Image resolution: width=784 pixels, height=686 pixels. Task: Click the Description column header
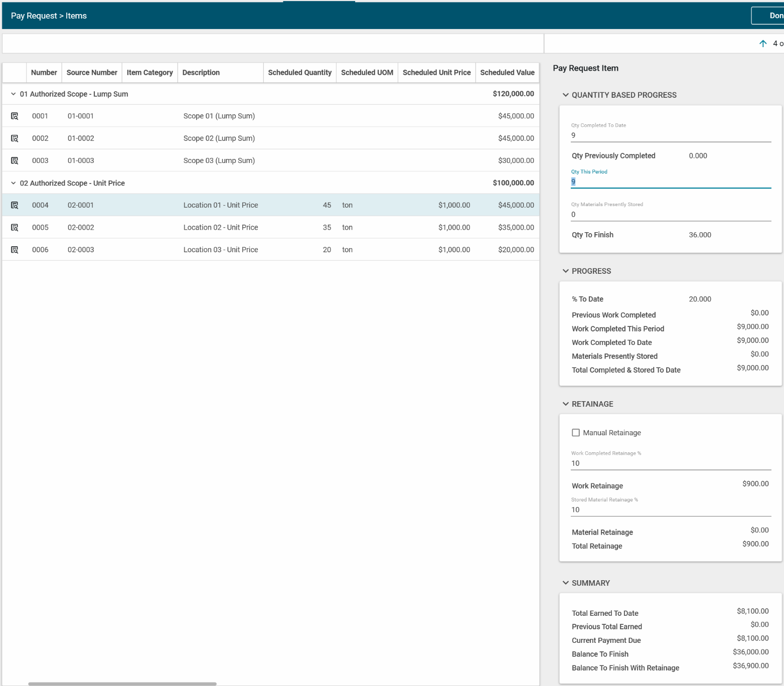(x=201, y=73)
